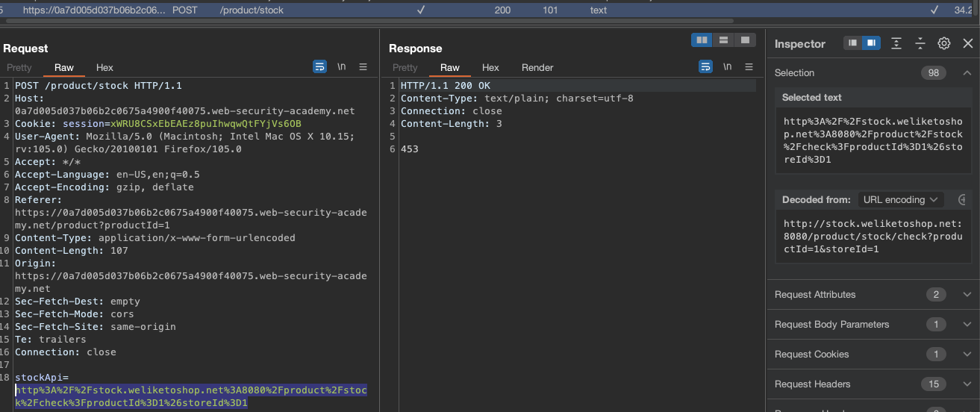Switch to side-by-side layout view
This screenshot has width=980, height=412.
click(x=702, y=40)
